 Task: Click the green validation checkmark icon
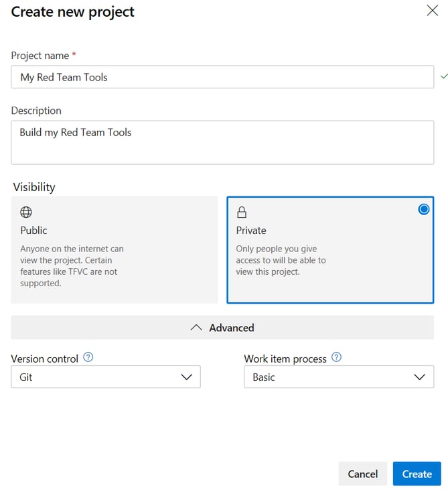point(443,76)
